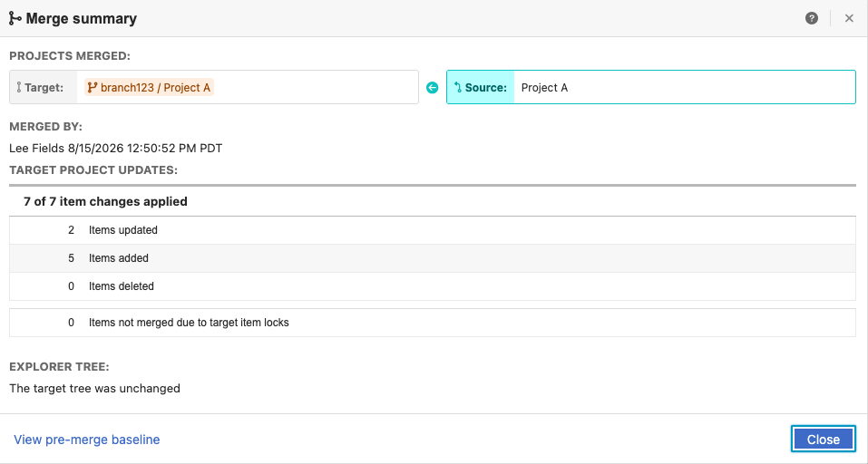Click the MERGED BY heading
868x464 pixels.
pyautogui.click(x=46, y=127)
